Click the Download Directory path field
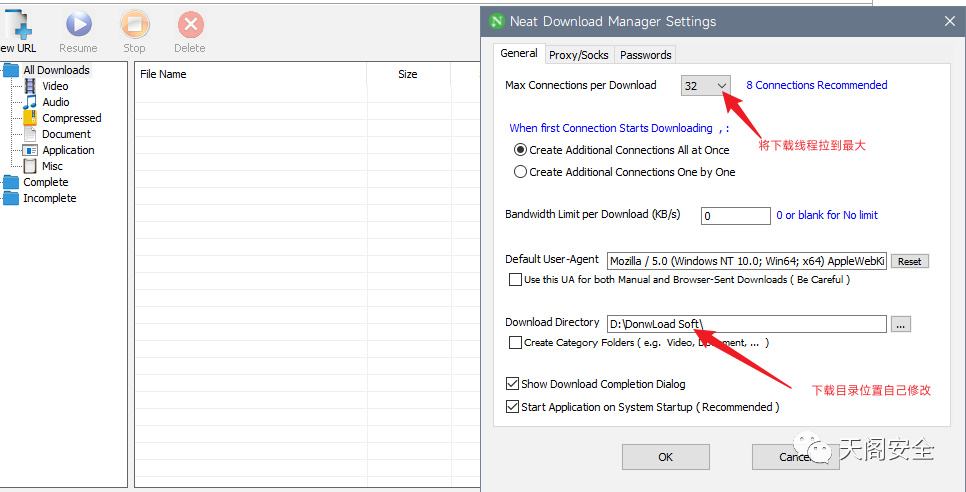966x492 pixels. coord(747,324)
